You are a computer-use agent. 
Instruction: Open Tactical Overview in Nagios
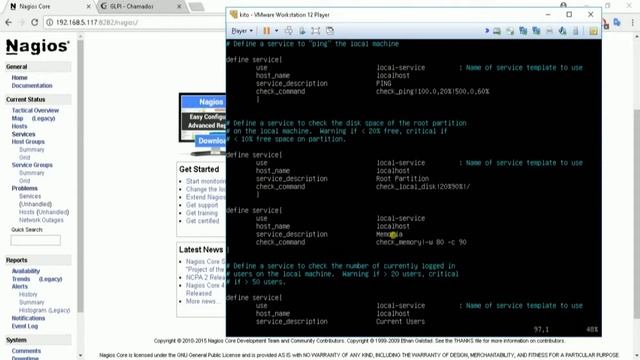(x=35, y=111)
